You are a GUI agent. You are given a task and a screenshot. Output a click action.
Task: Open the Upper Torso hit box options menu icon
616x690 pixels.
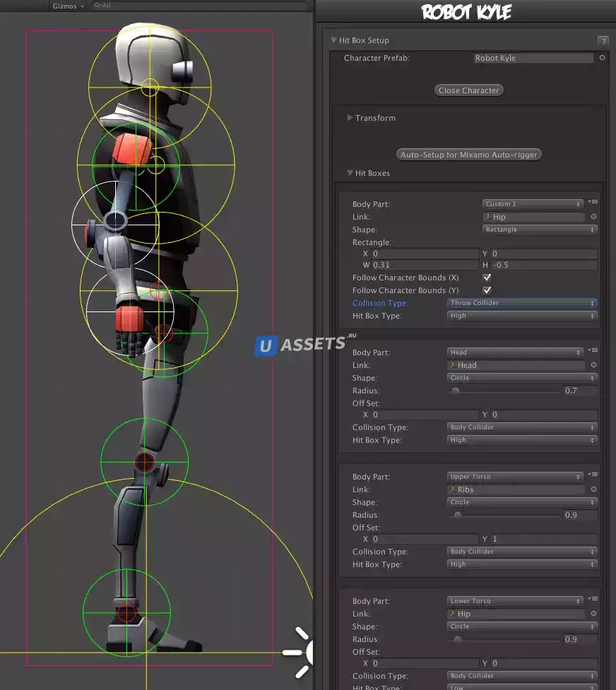point(593,475)
